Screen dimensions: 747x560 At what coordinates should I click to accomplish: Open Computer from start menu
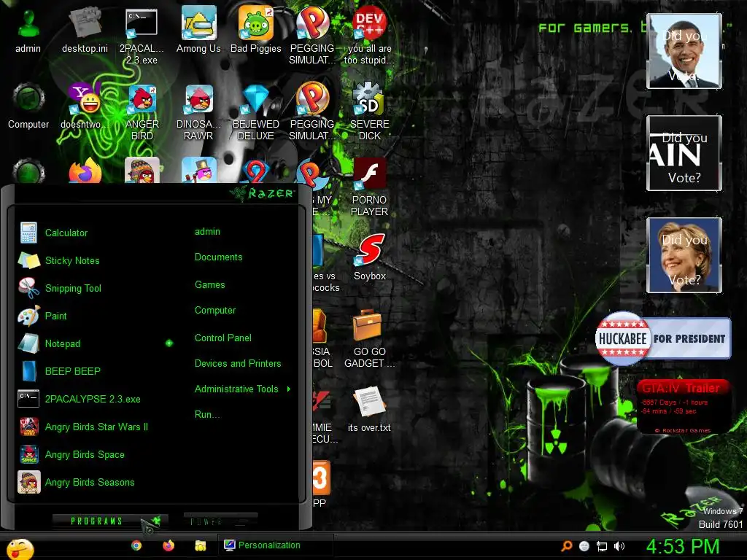[215, 311]
